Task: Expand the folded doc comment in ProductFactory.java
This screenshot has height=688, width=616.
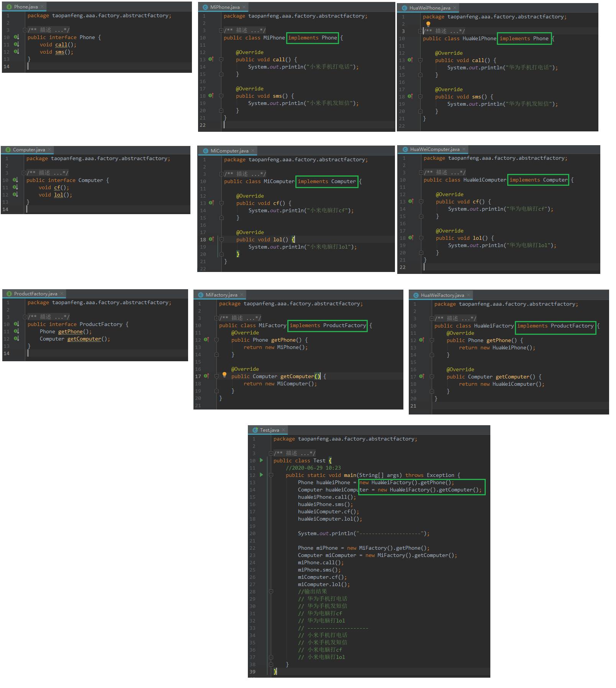Action: click(x=25, y=317)
